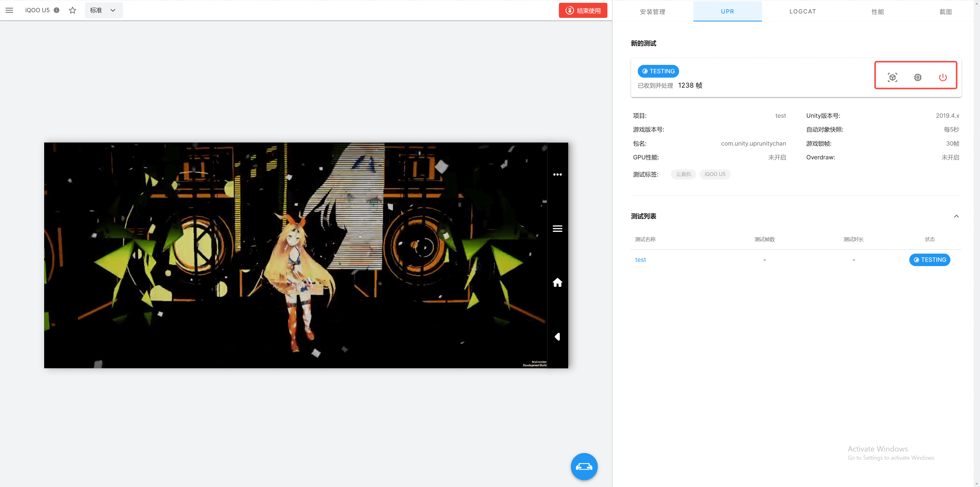Click the chip/GPU capture icon
Viewport: 980px width, 487px height.
918,77
